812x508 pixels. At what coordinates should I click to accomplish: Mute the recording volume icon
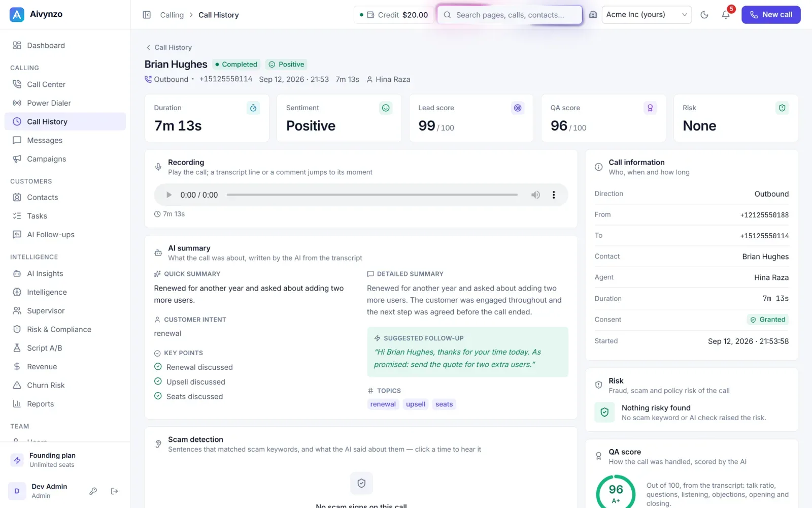[x=535, y=195]
